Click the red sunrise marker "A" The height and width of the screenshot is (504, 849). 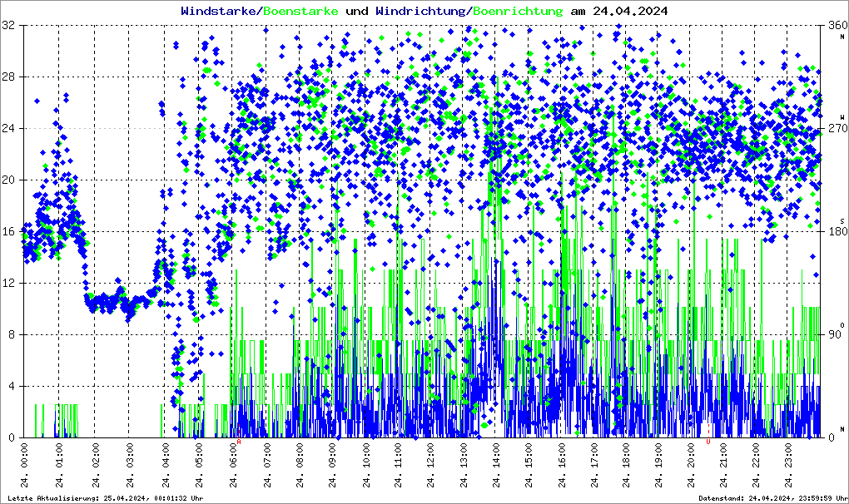239,442
